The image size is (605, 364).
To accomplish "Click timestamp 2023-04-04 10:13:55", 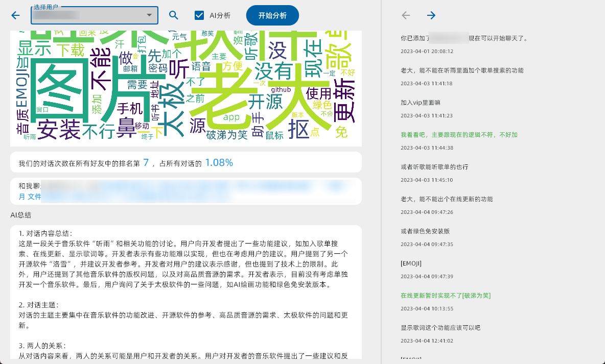I will click(x=427, y=308).
